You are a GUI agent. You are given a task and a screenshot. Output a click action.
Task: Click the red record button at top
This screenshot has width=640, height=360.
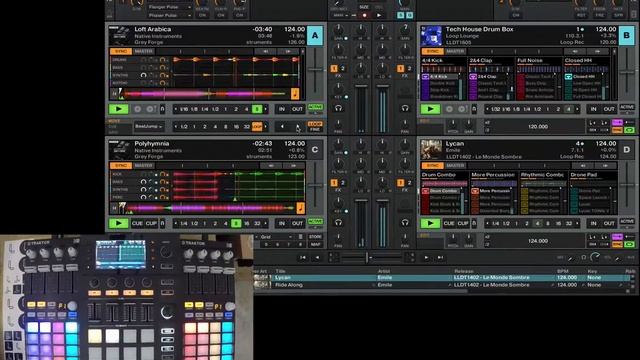pos(364,15)
